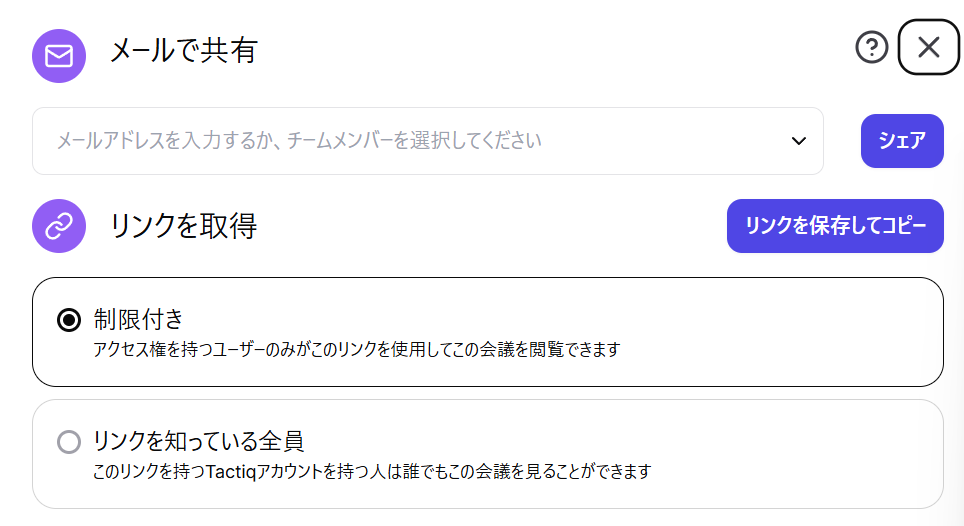Click the purple chain link icon
Viewport: 964px width, 526px height.
59,226
